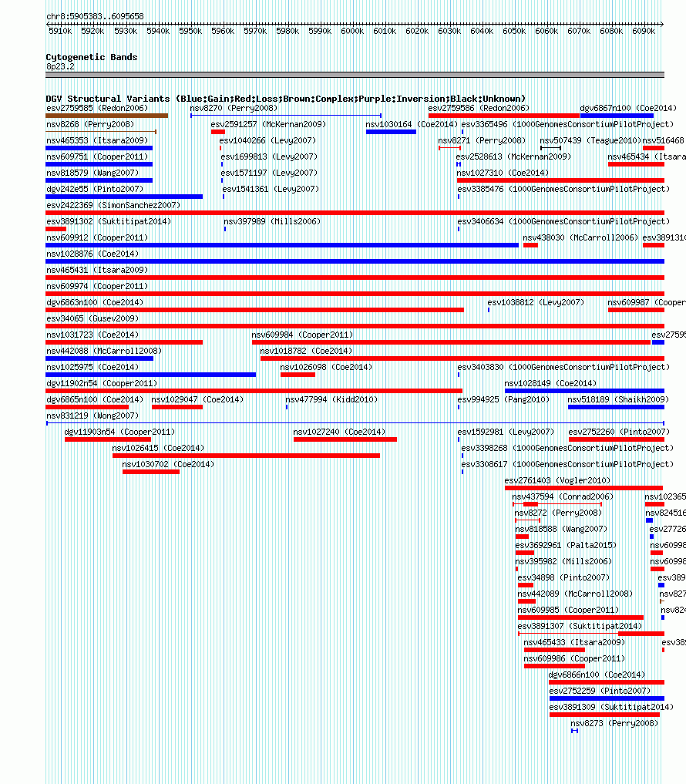The height and width of the screenshot is (784, 686).
Task: Select esv1040266 (Levy2007) label
Action: coord(267,140)
